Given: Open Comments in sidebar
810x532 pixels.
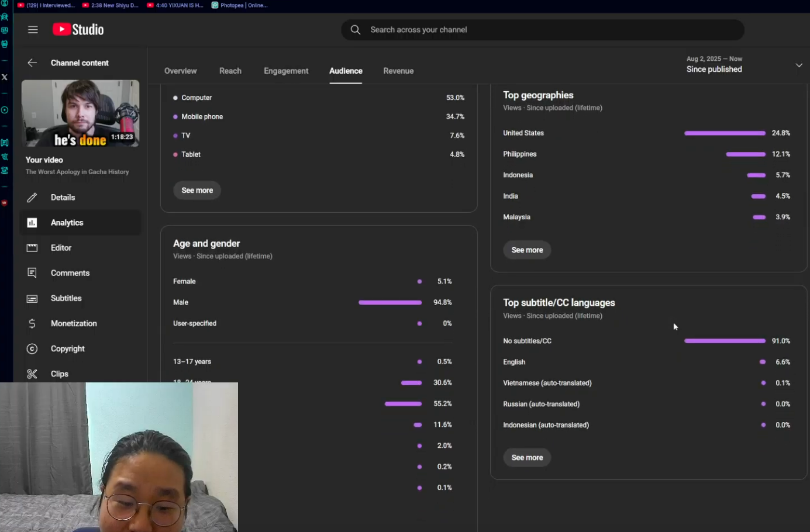Looking at the screenshot, I should click(80, 273).
